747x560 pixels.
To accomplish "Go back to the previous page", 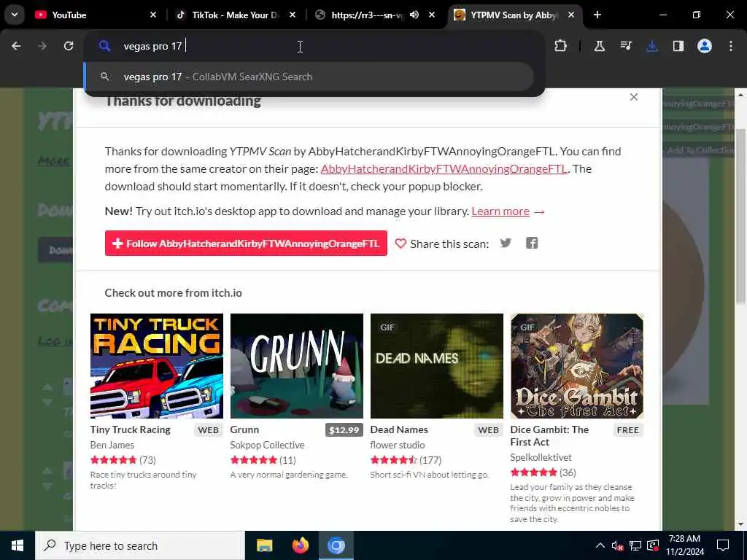I will click(x=16, y=46).
